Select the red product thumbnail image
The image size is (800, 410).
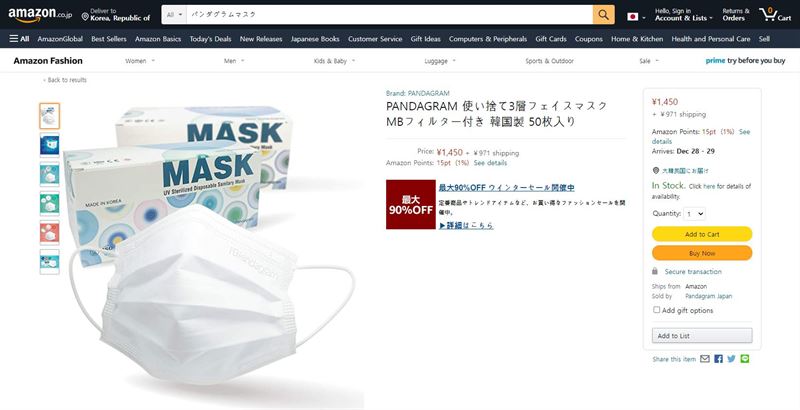click(49, 233)
